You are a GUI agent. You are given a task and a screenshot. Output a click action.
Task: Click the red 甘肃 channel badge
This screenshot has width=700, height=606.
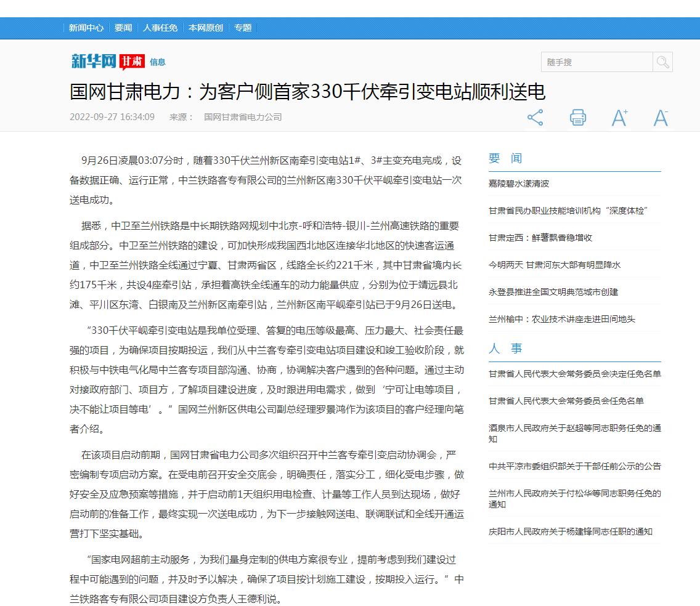pyautogui.click(x=132, y=62)
